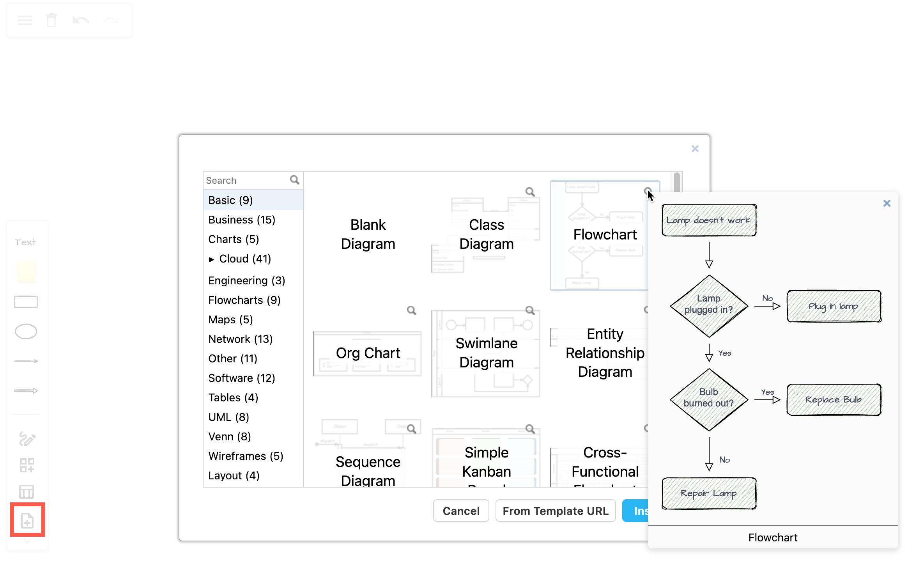Viewport: 924px width, 564px height.
Task: Insert a table using the table icon
Action: [27, 492]
